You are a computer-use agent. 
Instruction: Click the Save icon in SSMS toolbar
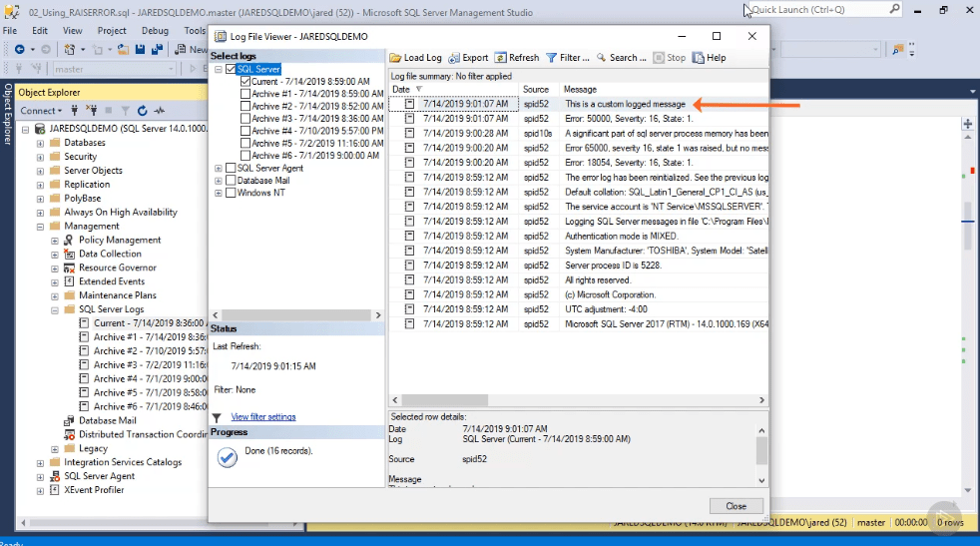(140, 49)
